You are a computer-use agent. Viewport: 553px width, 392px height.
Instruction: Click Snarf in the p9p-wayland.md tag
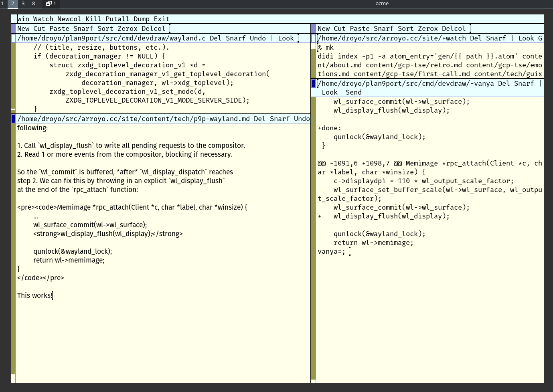click(280, 119)
